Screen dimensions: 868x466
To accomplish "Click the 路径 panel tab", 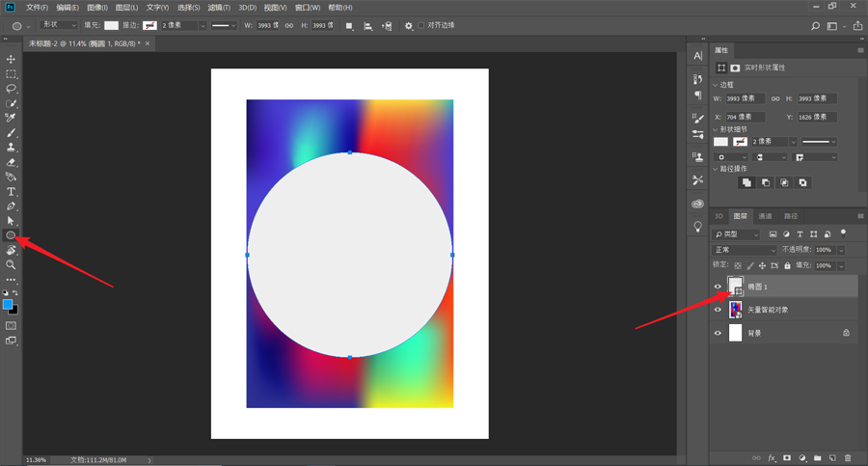I will [791, 216].
